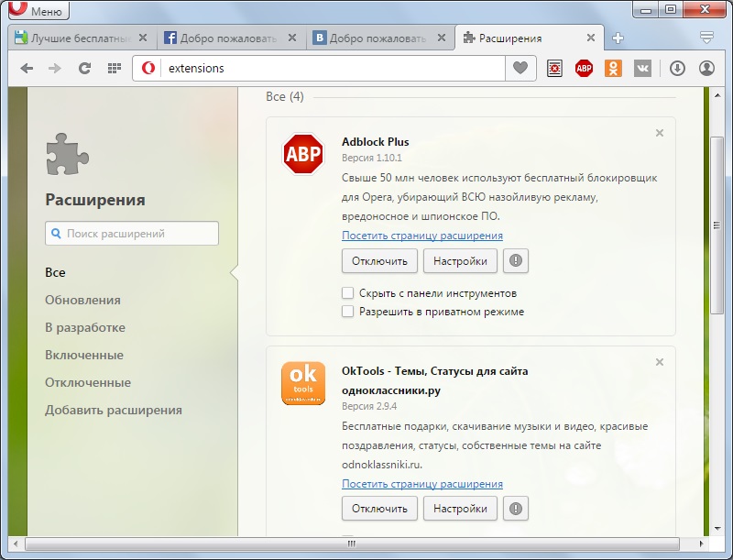This screenshot has height=560, width=733.
Task: Bookmark this page with the heart icon
Action: [520, 68]
